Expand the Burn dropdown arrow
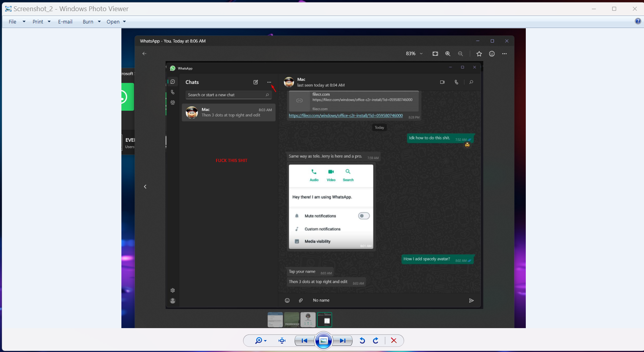The image size is (644, 352). click(x=99, y=22)
